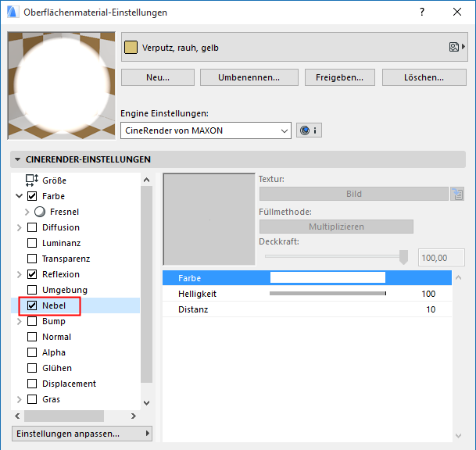Expand the Diffusion tree node
The image size is (476, 450).
(19, 227)
